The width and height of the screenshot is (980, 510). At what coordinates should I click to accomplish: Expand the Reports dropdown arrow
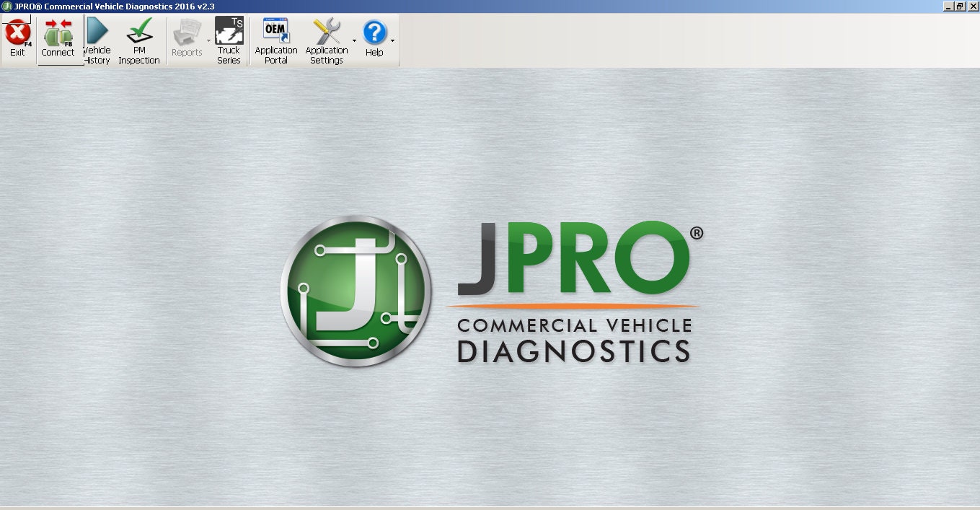coord(209,40)
